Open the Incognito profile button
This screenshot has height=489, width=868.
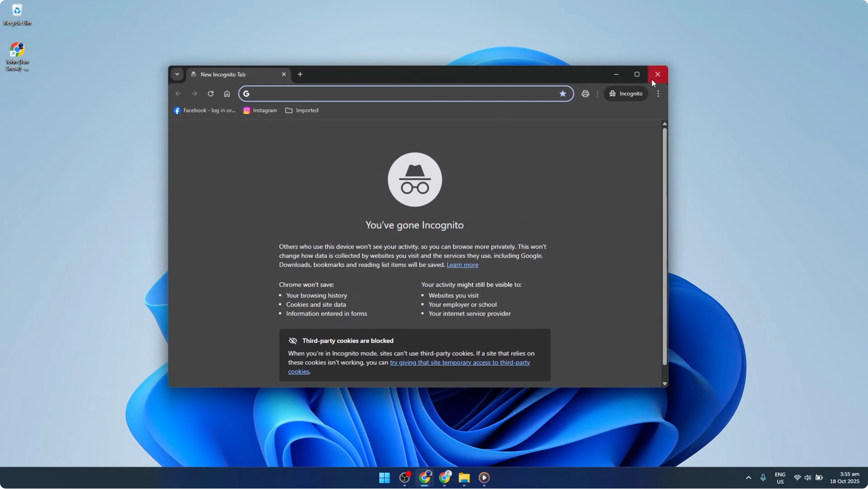pyautogui.click(x=626, y=94)
